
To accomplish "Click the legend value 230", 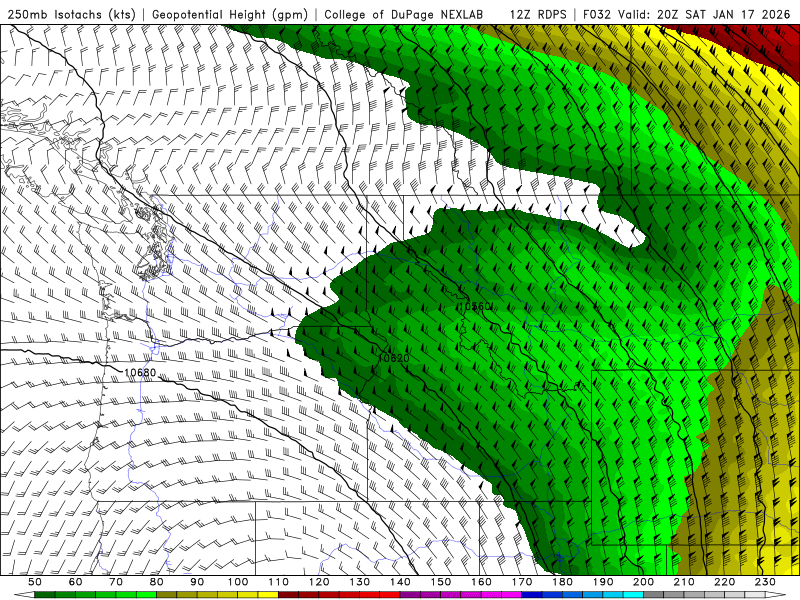I will tap(765, 582).
